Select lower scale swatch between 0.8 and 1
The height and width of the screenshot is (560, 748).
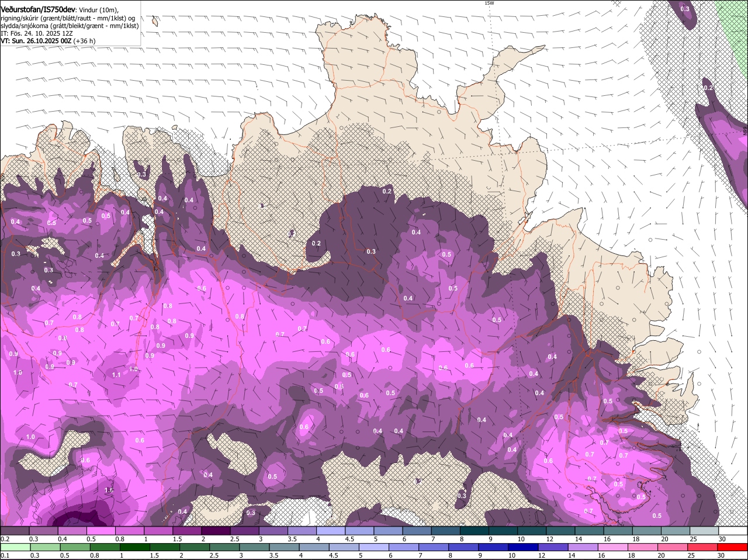(105, 547)
